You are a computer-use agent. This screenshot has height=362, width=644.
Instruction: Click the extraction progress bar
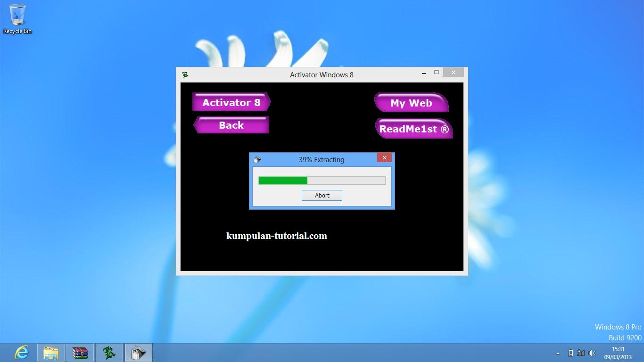coord(322,180)
